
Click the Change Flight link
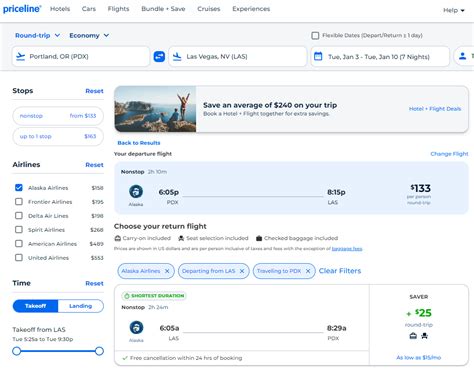pyautogui.click(x=449, y=154)
